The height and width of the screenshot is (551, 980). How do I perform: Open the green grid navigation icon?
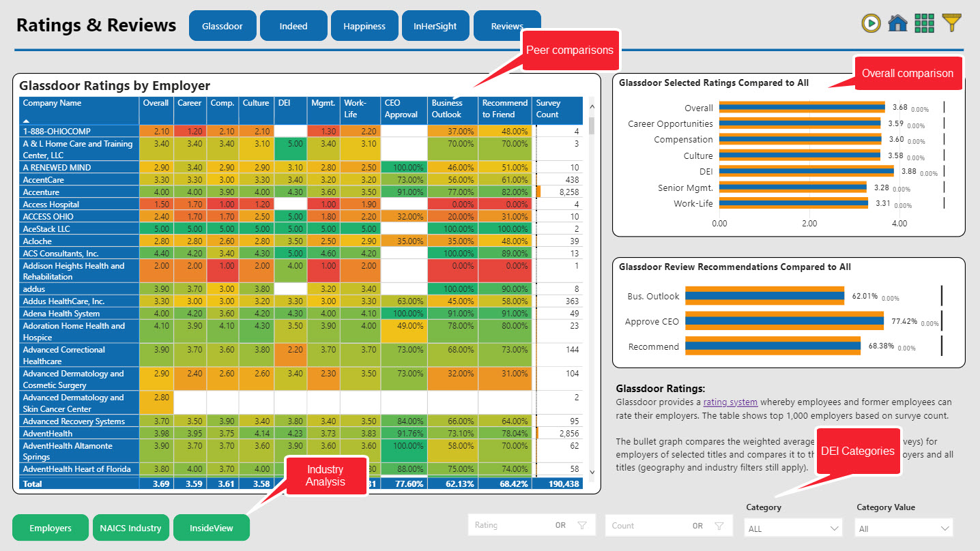925,23
